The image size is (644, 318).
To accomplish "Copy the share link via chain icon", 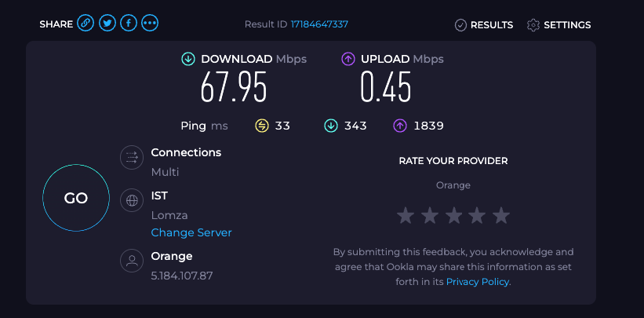I will pyautogui.click(x=86, y=23).
